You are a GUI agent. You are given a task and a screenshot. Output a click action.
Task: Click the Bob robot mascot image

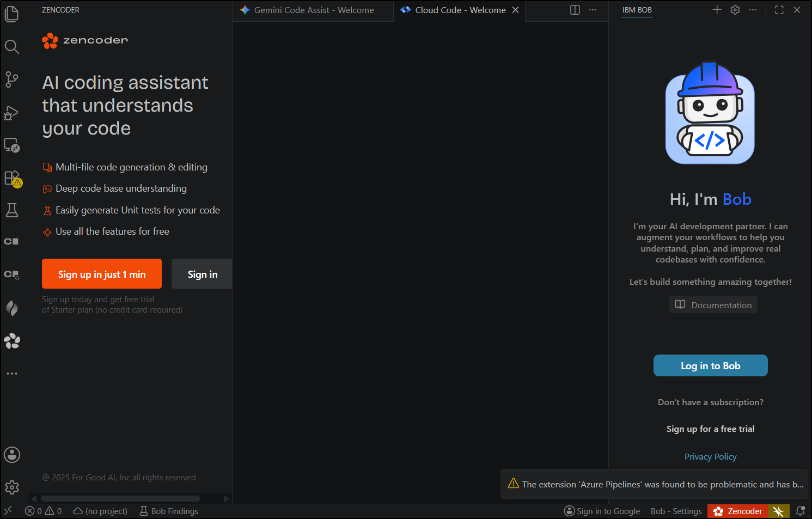coord(710,113)
